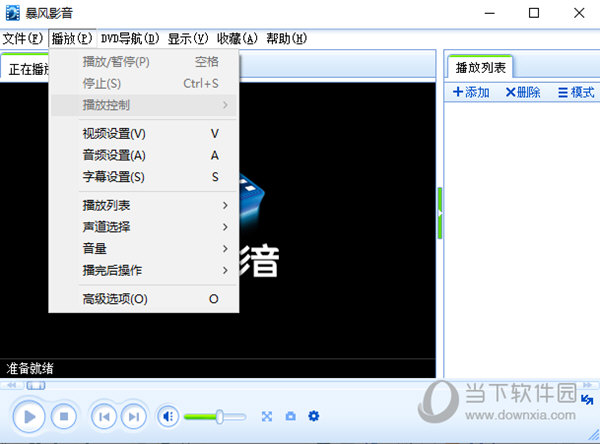Choose 高级选项(O) menu entry

click(x=144, y=299)
